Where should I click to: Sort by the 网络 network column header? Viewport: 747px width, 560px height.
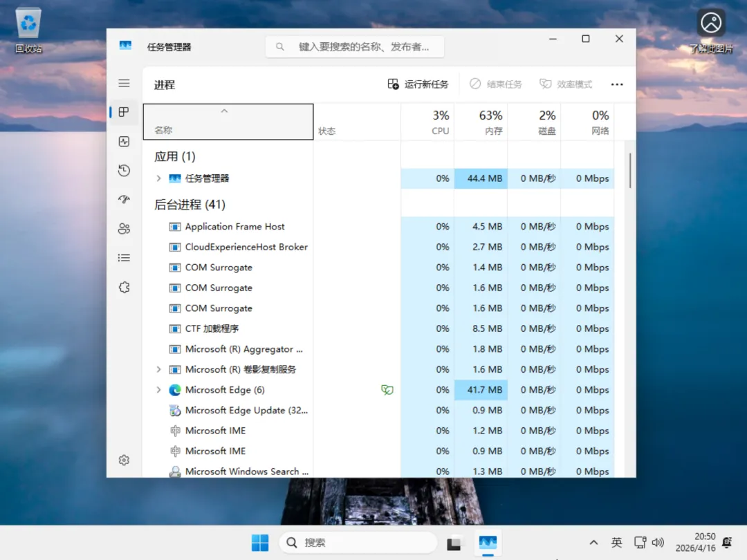click(587, 122)
